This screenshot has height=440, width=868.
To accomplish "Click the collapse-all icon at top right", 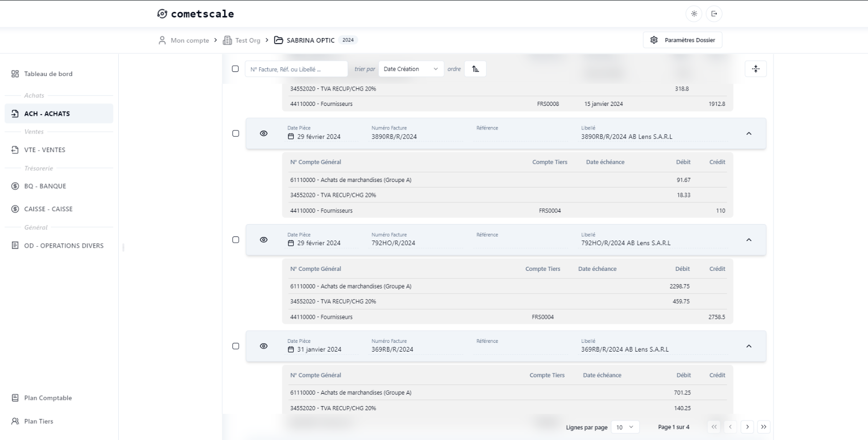I will (755, 69).
